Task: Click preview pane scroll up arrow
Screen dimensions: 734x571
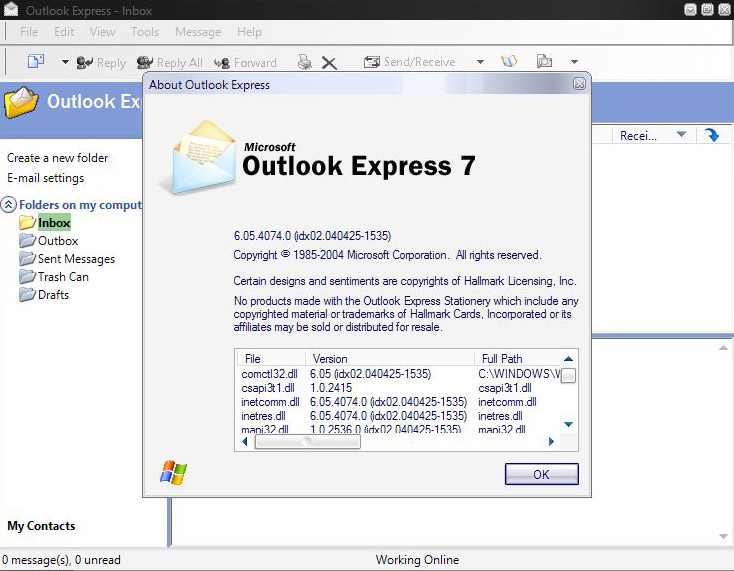Action: [x=723, y=348]
